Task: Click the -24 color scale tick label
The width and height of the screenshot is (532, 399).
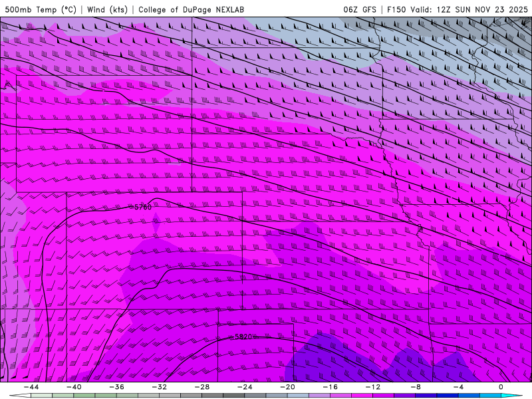Action: point(245,387)
